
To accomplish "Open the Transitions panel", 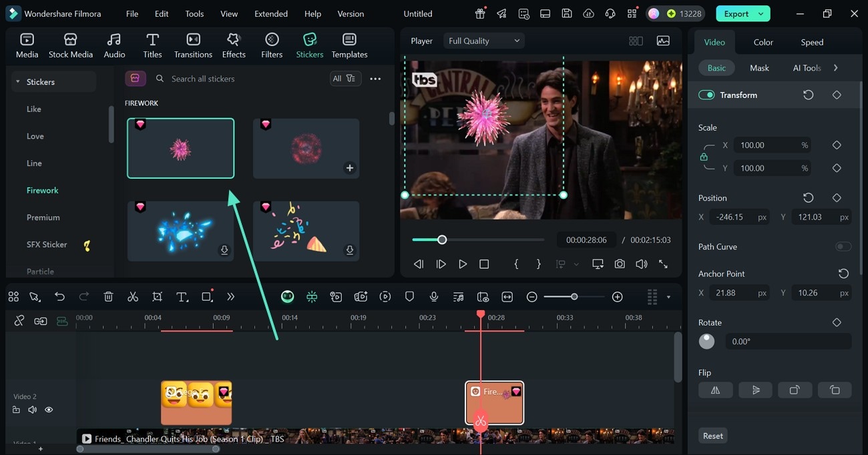I will click(x=193, y=45).
